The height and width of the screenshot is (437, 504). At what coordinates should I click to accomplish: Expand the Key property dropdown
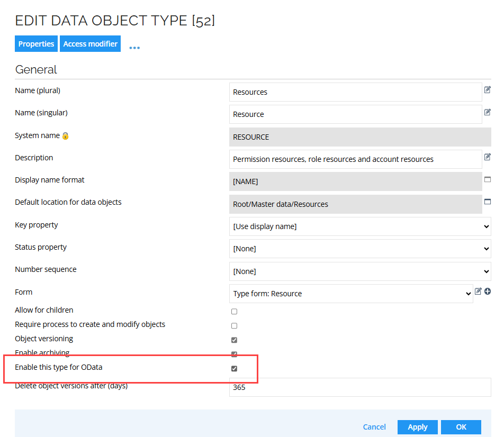pyautogui.click(x=360, y=226)
